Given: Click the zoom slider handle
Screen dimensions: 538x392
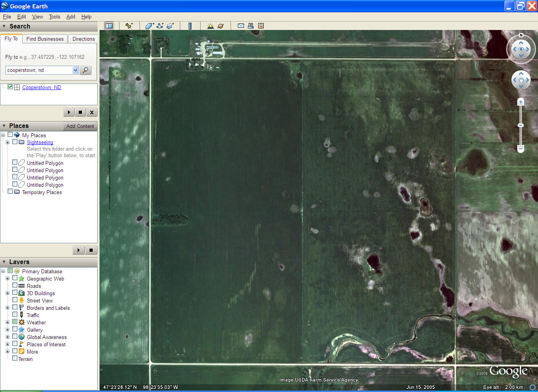Looking at the screenshot, I should [x=521, y=125].
